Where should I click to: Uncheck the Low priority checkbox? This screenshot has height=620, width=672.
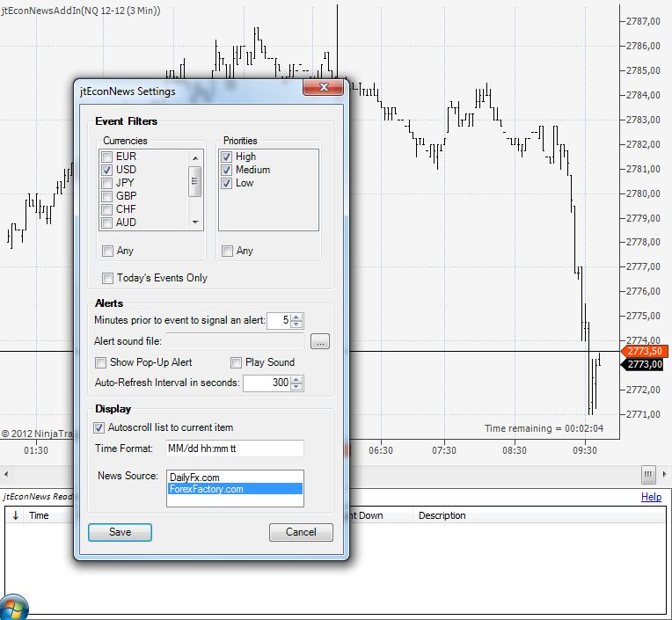[x=227, y=184]
